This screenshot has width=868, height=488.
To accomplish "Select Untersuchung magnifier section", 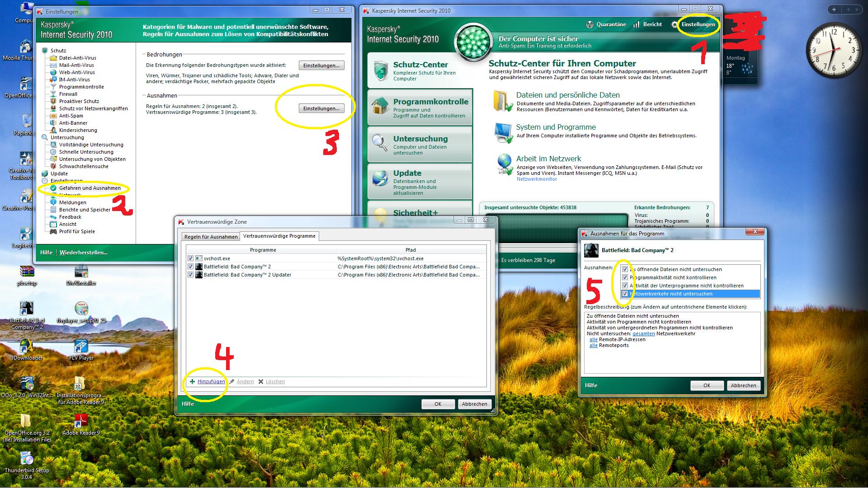I will [x=420, y=145].
